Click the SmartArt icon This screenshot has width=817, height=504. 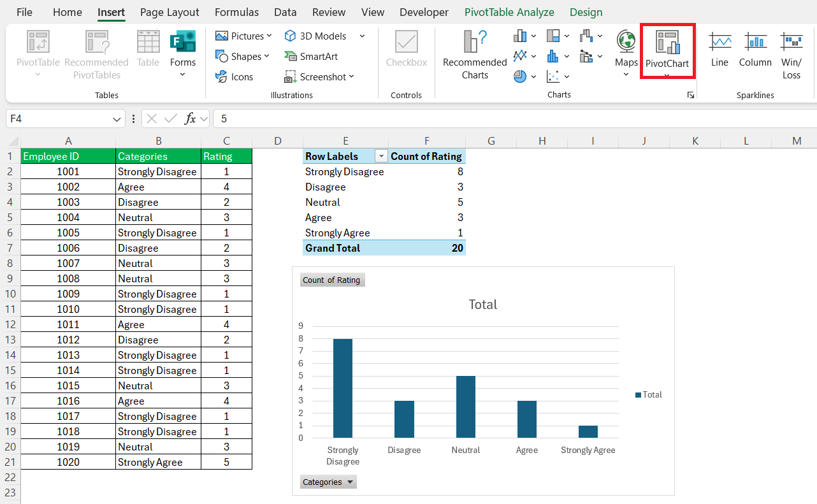[311, 56]
